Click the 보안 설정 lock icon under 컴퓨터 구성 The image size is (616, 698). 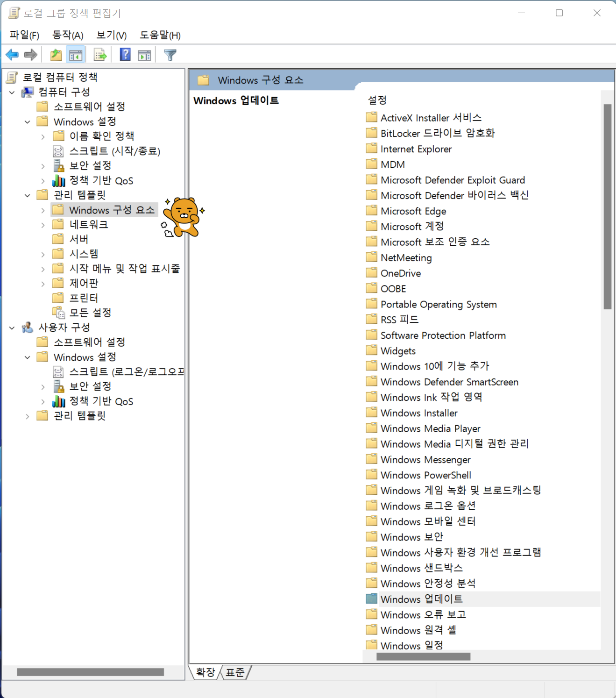(58, 165)
